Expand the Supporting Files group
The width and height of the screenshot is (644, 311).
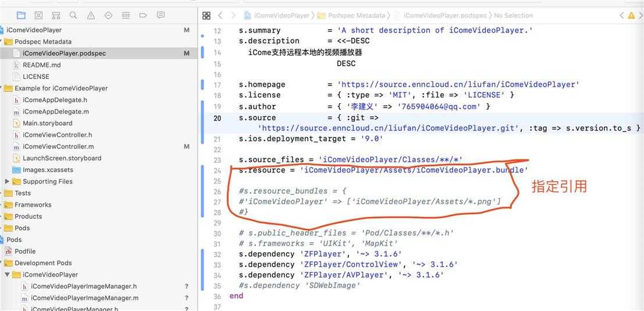coord(7,182)
